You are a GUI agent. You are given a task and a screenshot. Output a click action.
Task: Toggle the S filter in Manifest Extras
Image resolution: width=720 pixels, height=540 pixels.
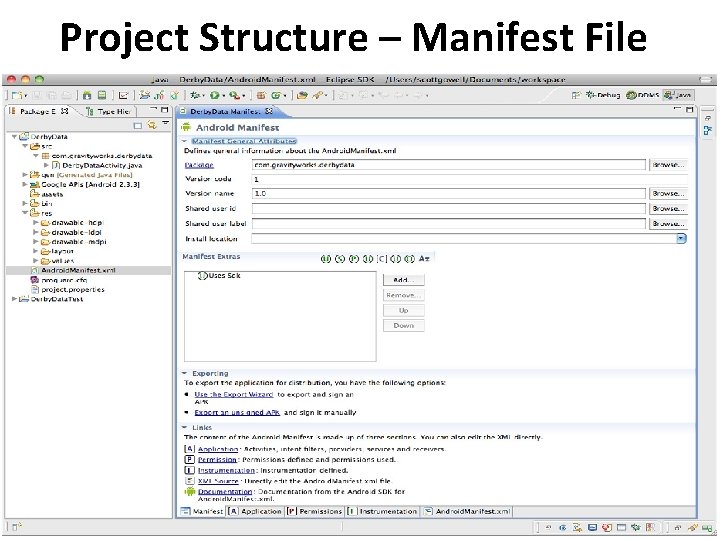(340, 259)
